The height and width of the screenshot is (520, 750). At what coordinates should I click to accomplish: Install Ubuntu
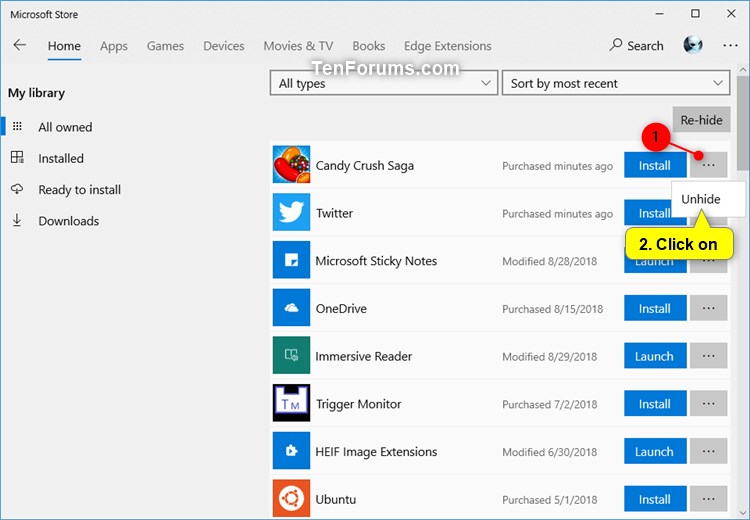coord(655,499)
